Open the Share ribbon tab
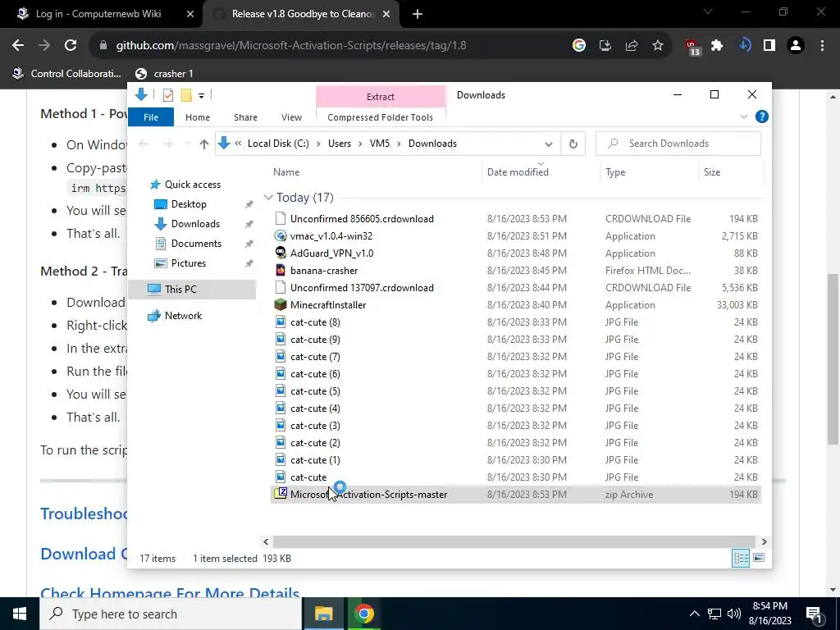The image size is (840, 630). coord(245,116)
